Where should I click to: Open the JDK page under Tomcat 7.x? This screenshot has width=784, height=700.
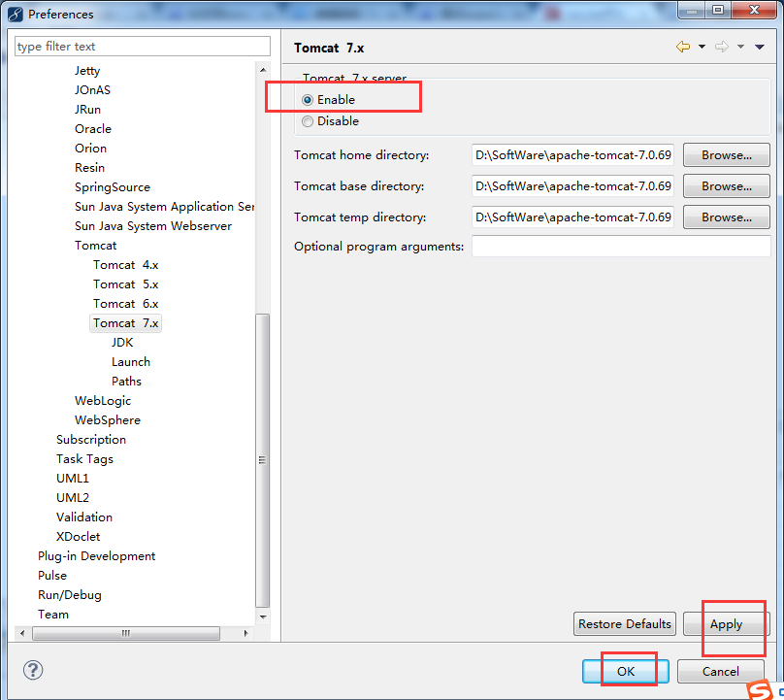pos(122,343)
